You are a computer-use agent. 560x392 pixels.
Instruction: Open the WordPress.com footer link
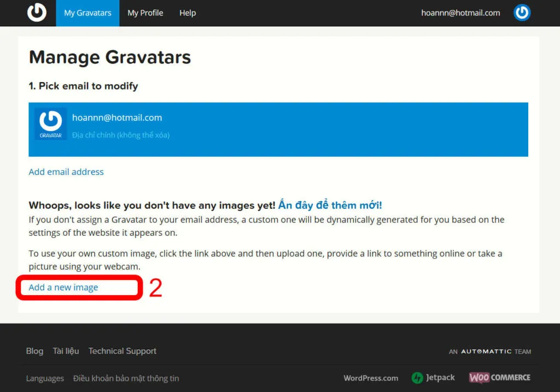tap(371, 377)
